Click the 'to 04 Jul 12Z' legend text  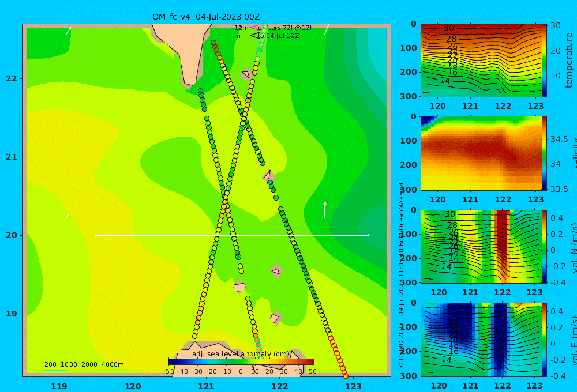click(278, 36)
